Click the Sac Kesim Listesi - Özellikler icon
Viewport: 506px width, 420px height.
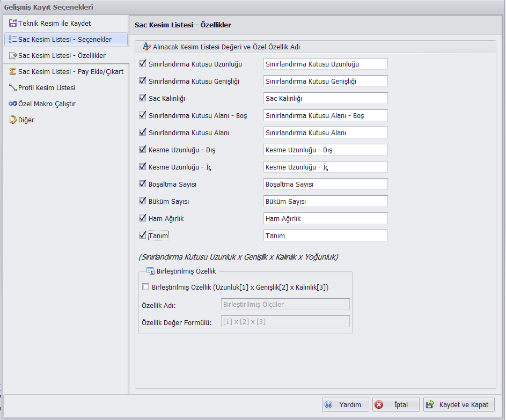pos(12,55)
